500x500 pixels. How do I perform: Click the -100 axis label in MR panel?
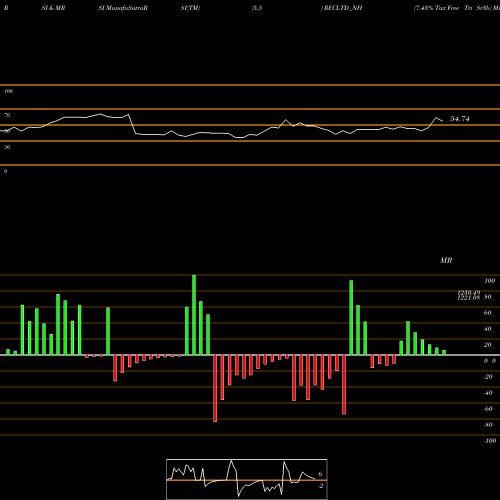coord(490,441)
